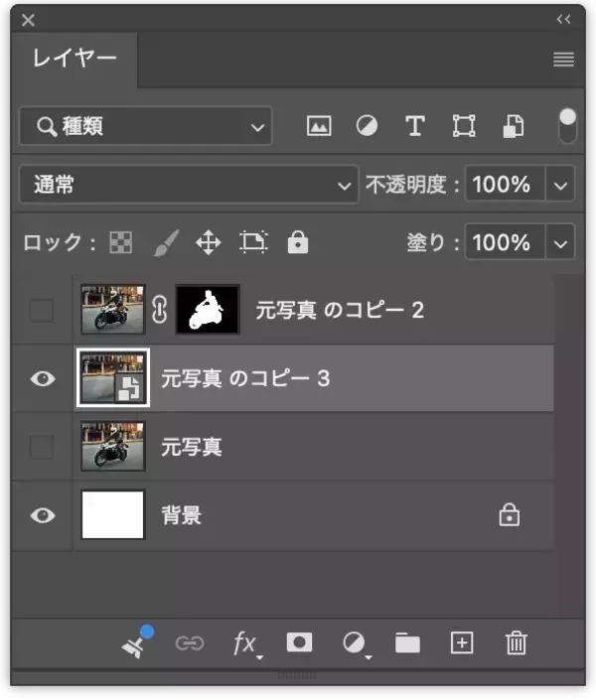
Task: Open the 種類 filter type dropdown
Action: 146,126
